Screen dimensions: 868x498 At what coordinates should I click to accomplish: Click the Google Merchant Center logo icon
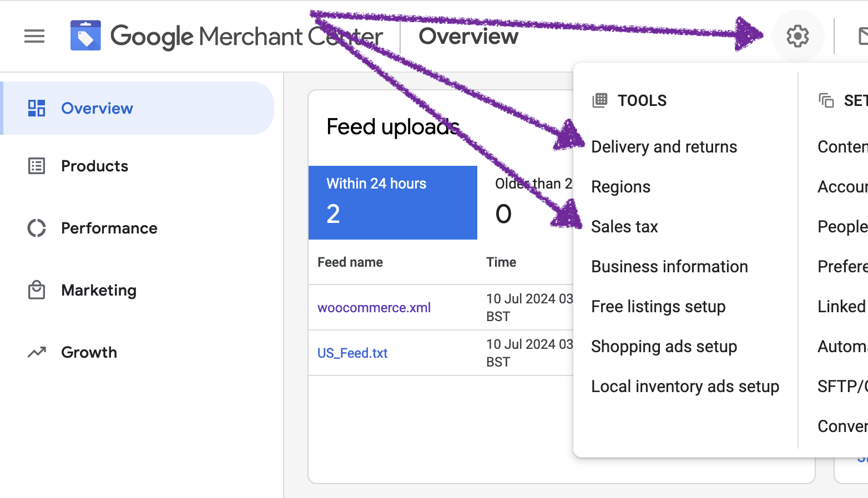(86, 34)
